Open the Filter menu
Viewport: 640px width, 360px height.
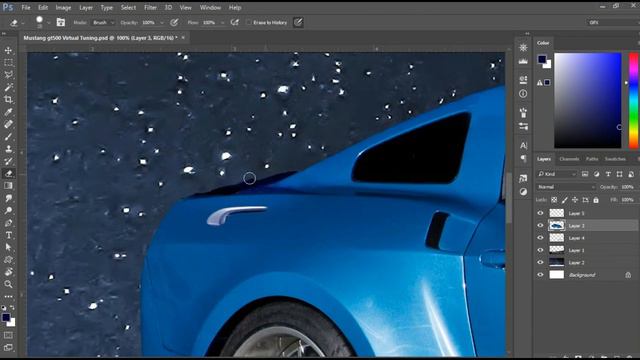tap(150, 7)
